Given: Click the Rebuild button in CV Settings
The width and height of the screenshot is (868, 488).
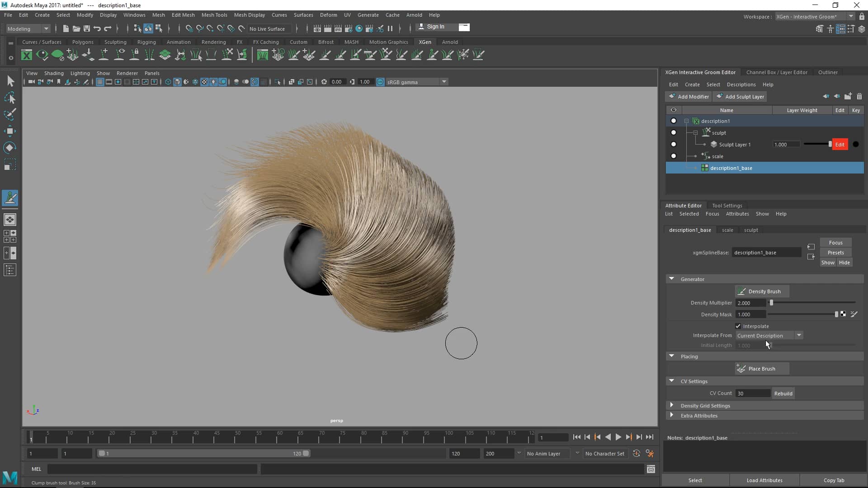Looking at the screenshot, I should click(783, 393).
